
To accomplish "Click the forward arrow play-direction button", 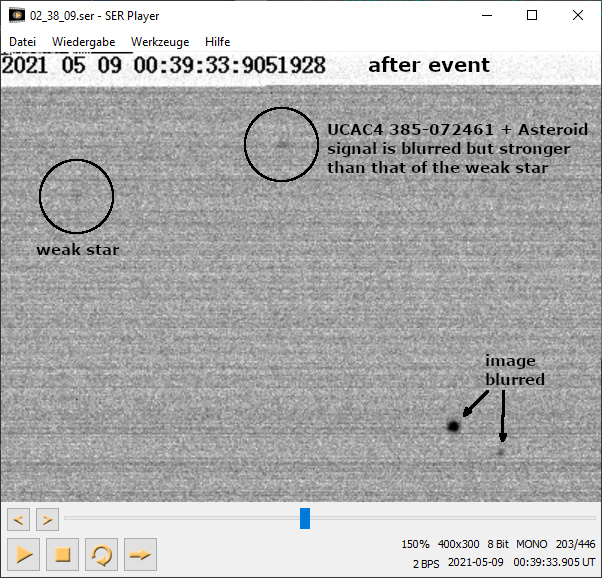I will pos(140,554).
